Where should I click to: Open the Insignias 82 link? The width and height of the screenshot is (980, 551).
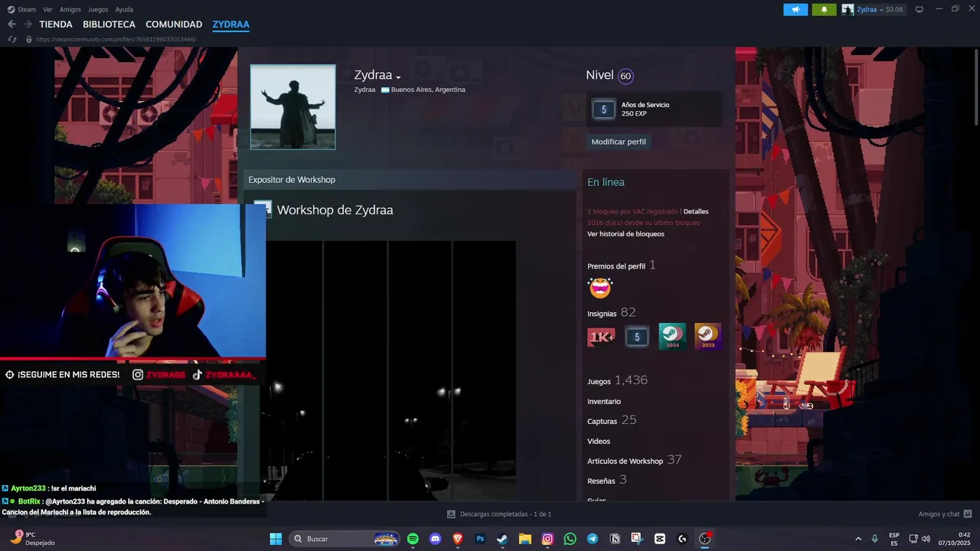[x=611, y=313]
